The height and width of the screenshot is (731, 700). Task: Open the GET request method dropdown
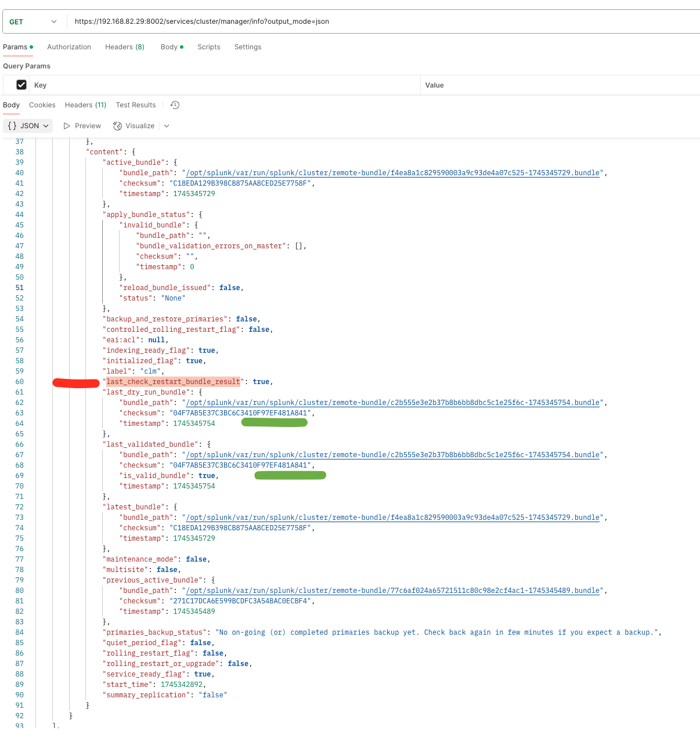pyautogui.click(x=33, y=21)
